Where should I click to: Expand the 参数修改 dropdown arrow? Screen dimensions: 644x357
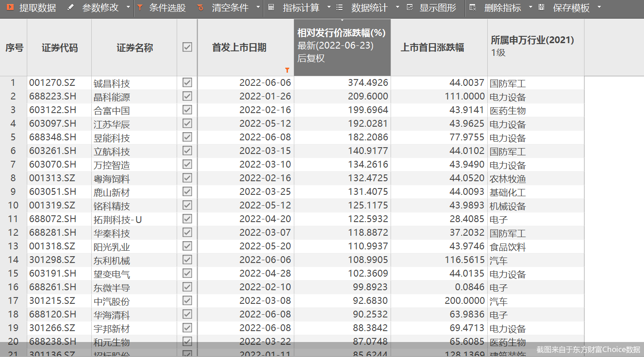pyautogui.click(x=128, y=7)
